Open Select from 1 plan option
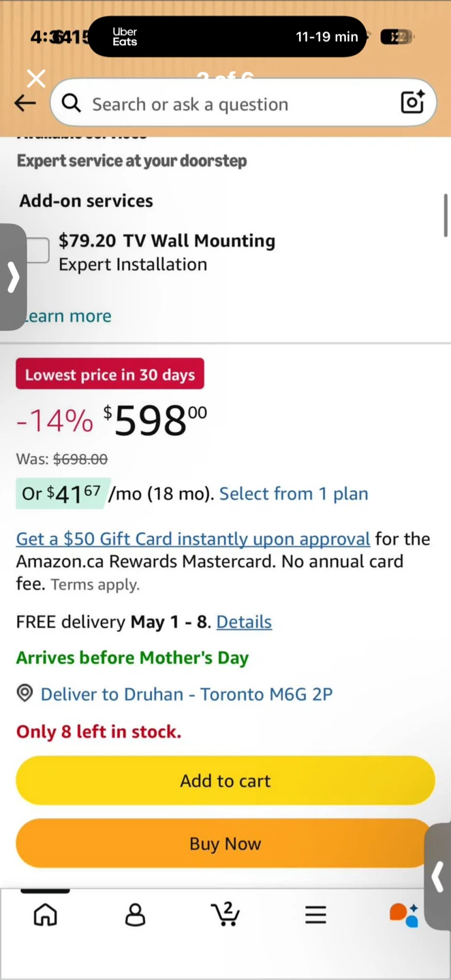The width and height of the screenshot is (451, 980). pos(294,493)
